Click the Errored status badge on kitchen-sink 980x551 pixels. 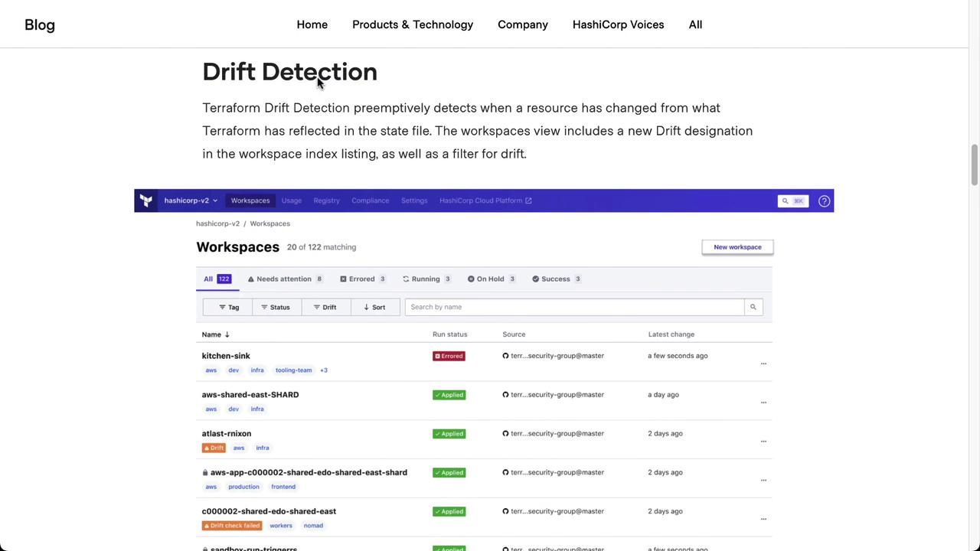tap(449, 356)
